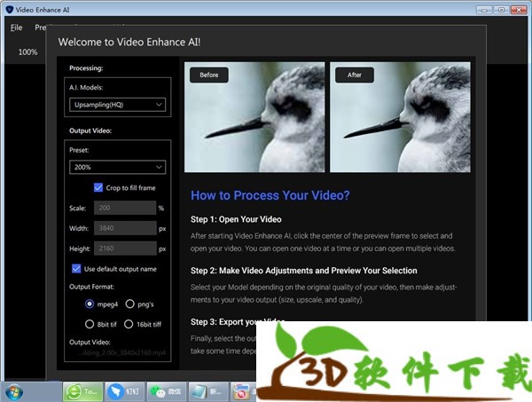Open the A.I. Models dropdown Upsampling(HQ)
The height and width of the screenshot is (402, 532).
(117, 105)
